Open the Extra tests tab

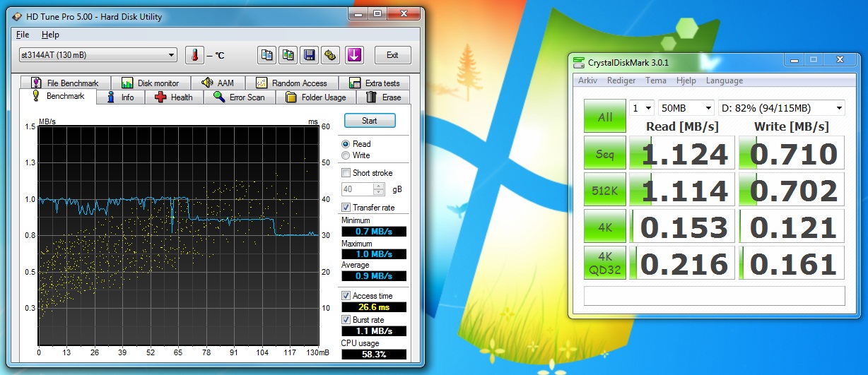(x=374, y=83)
